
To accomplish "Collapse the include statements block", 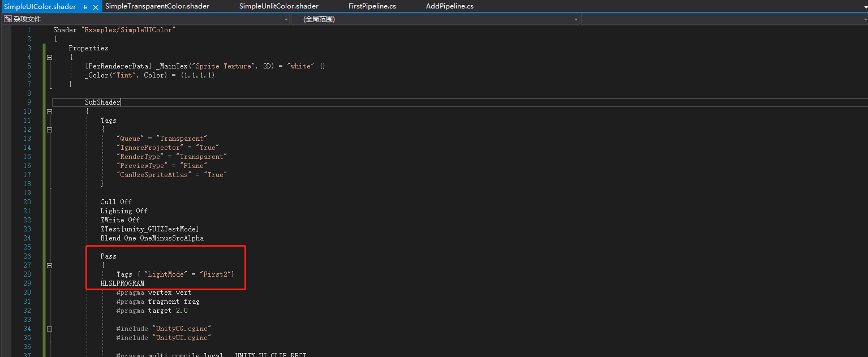I will [49, 328].
